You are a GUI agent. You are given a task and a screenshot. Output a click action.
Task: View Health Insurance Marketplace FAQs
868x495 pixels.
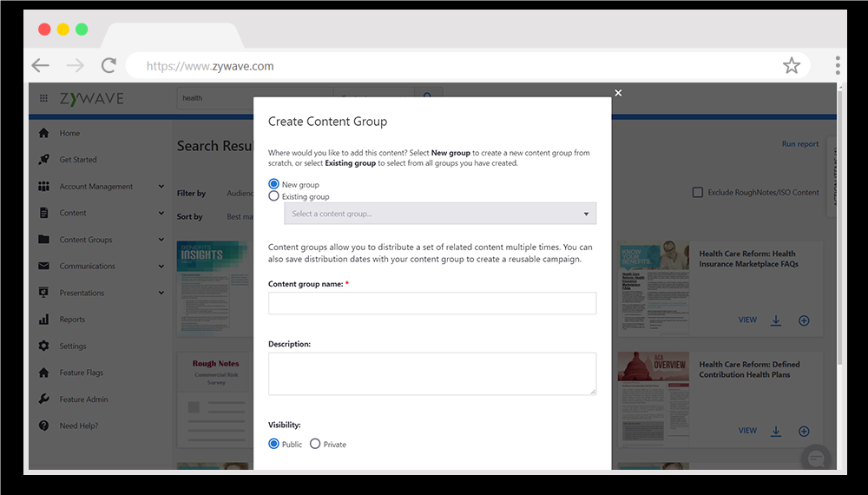click(747, 320)
